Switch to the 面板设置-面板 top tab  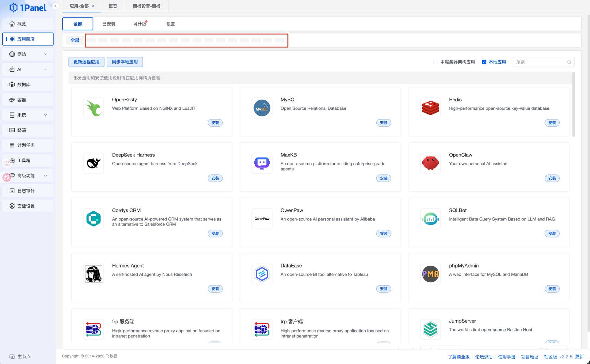147,6
